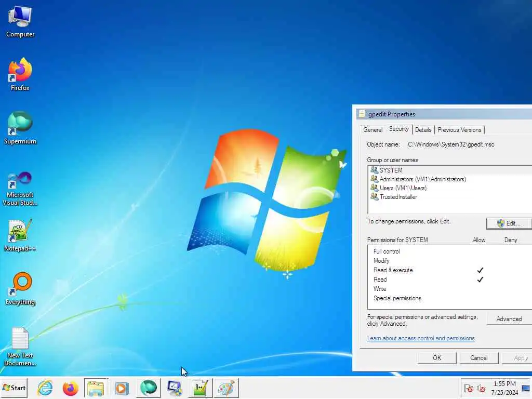Select the Firefox desktop shortcut

point(20,74)
